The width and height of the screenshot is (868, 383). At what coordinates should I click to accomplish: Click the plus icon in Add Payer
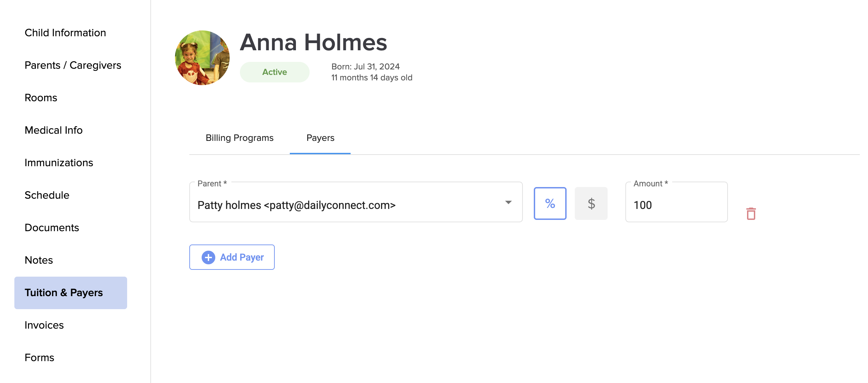point(208,257)
